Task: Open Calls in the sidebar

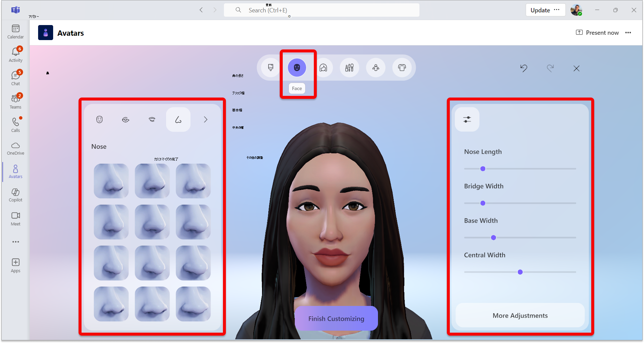Action: [15, 125]
